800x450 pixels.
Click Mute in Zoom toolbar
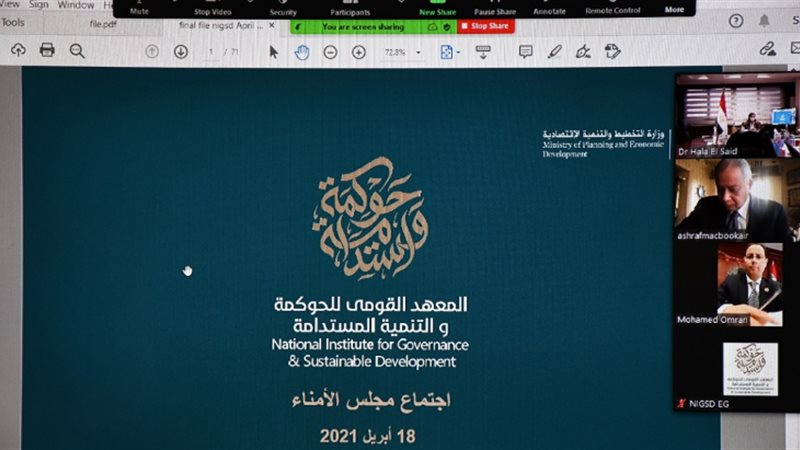coord(139,8)
